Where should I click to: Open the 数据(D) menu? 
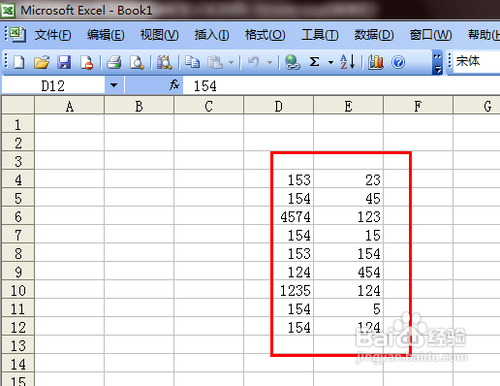374,35
